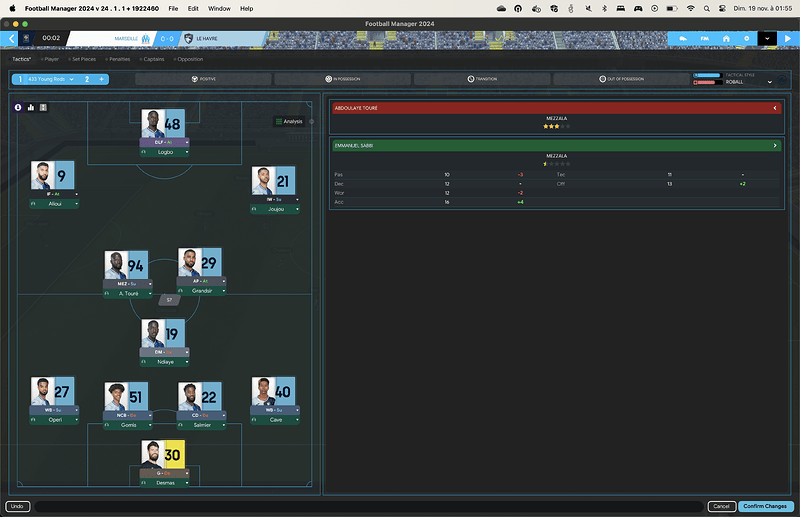
Task: Open the Window menu in the menu bar
Action: [x=219, y=9]
